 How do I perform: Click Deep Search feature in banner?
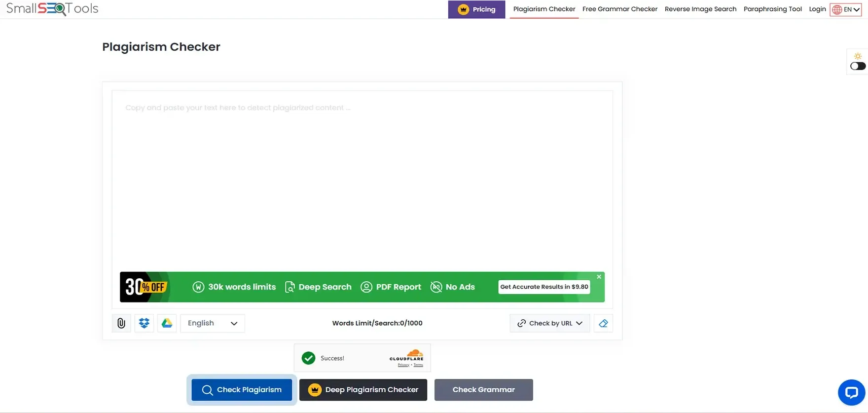[318, 287]
